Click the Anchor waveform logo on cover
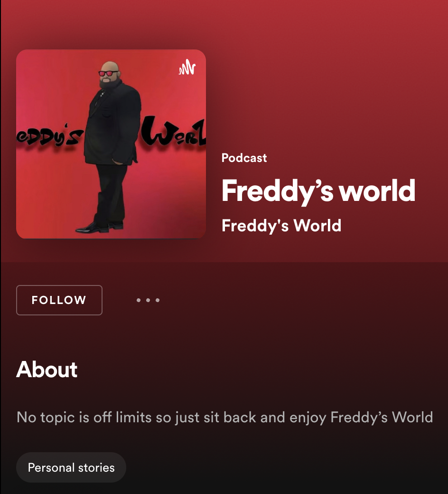The height and width of the screenshot is (494, 448). coord(187,67)
